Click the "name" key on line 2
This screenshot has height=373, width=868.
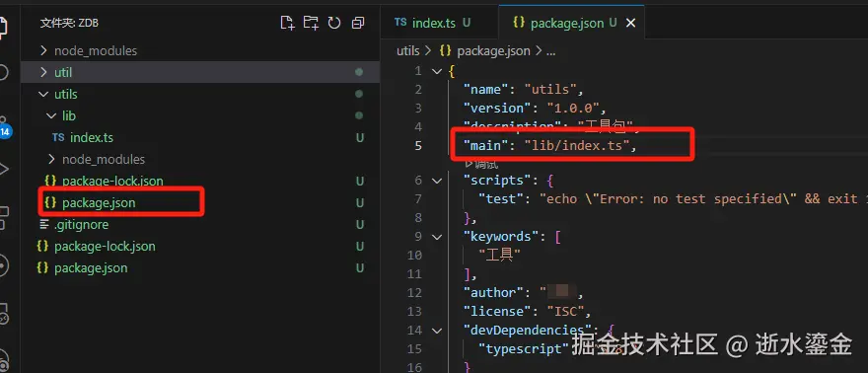[x=485, y=89]
